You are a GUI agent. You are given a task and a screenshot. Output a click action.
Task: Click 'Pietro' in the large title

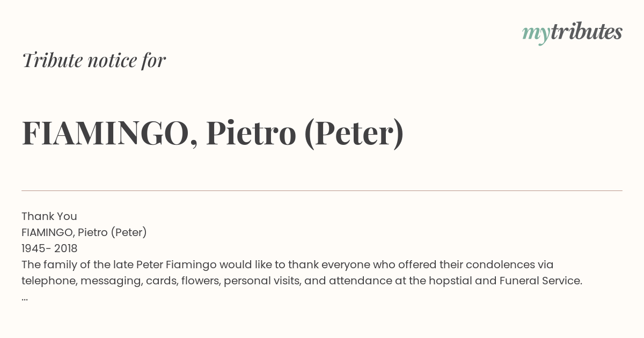pos(251,133)
